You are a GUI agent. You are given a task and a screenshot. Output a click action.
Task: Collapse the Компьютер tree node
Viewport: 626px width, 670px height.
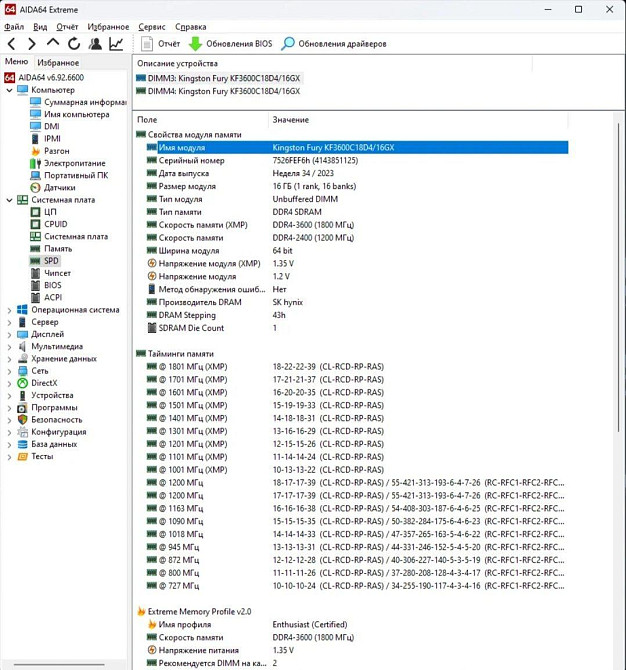pyautogui.click(x=10, y=90)
